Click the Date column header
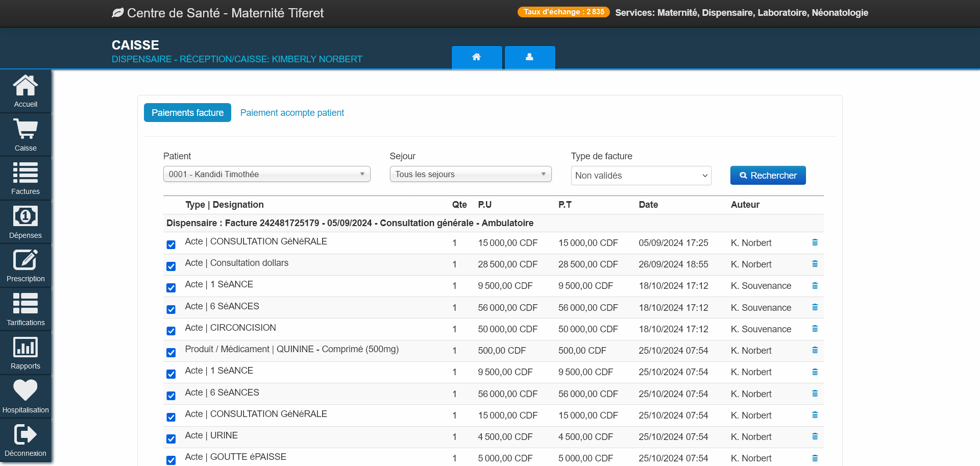Viewport: 980px width, 466px height. pos(648,205)
